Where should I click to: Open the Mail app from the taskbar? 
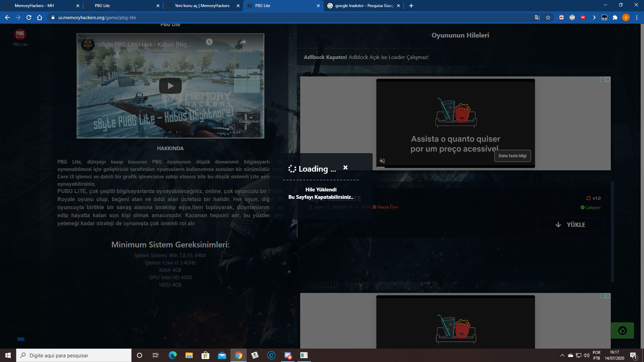coord(222,355)
